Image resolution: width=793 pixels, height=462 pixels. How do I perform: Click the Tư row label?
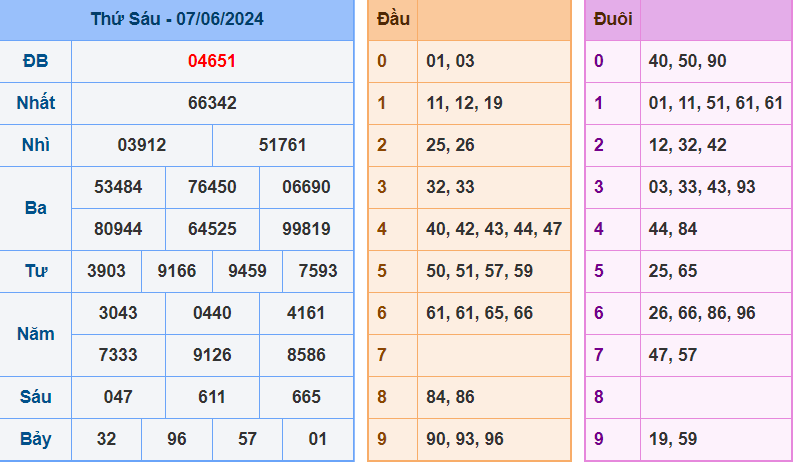click(36, 271)
